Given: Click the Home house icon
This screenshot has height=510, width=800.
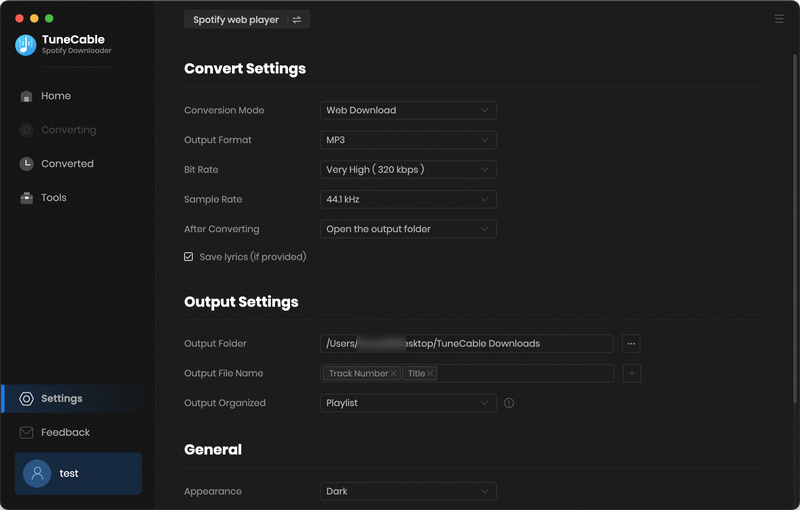Looking at the screenshot, I should coord(27,96).
